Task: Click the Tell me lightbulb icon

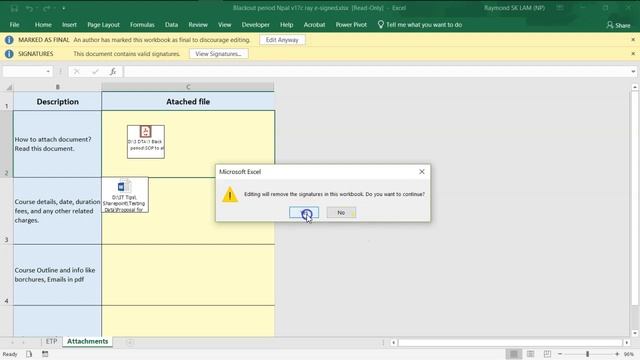Action: click(x=380, y=24)
